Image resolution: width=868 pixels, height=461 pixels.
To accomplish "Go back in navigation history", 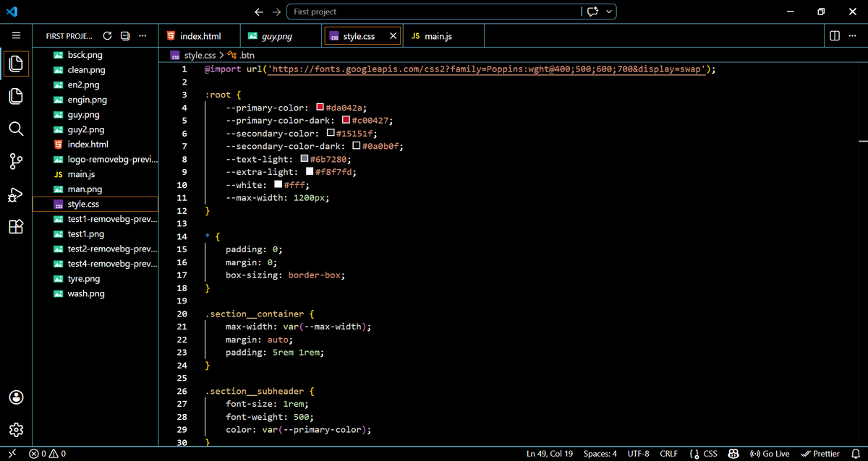I will (260, 12).
